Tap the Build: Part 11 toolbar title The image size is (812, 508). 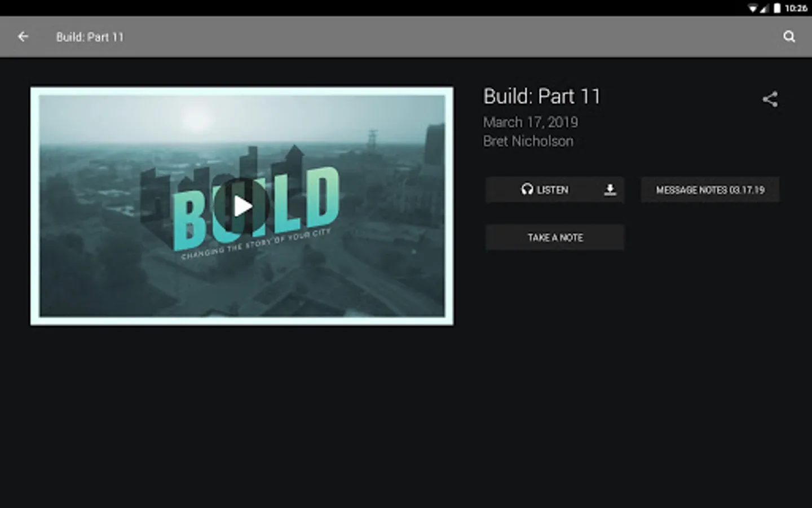tap(90, 37)
